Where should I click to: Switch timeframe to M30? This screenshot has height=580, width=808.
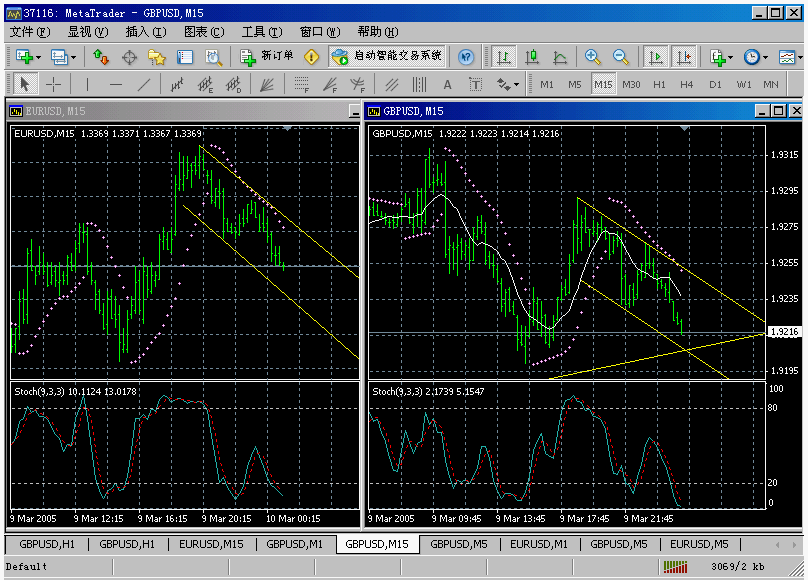(631, 84)
